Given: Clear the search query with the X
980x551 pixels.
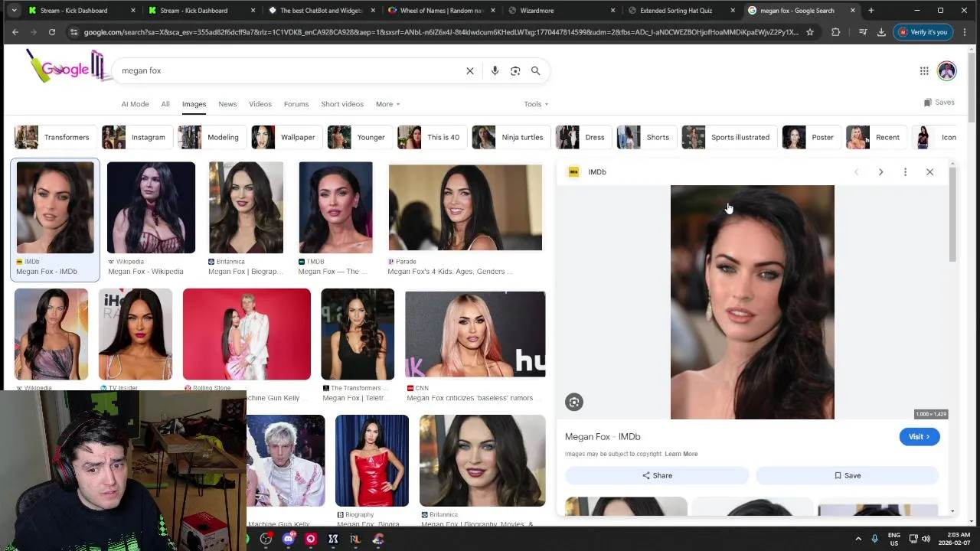Looking at the screenshot, I should click(470, 70).
